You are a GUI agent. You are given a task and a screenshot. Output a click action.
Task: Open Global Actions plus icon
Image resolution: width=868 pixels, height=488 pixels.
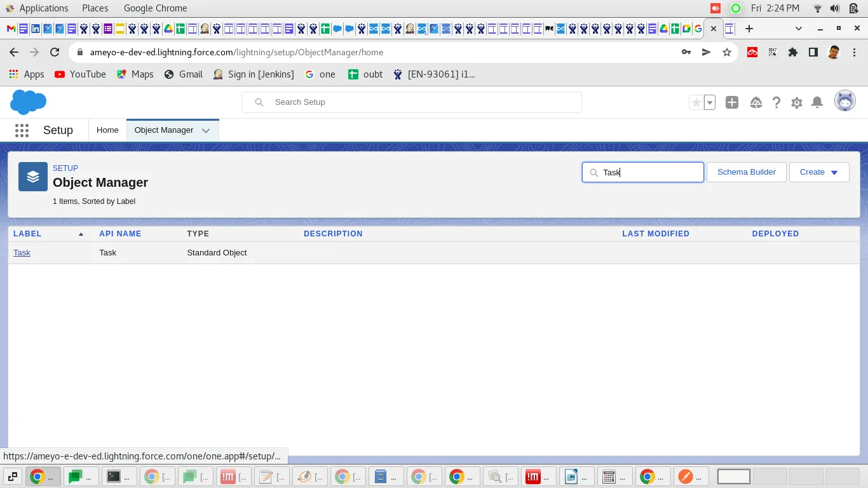(x=732, y=102)
